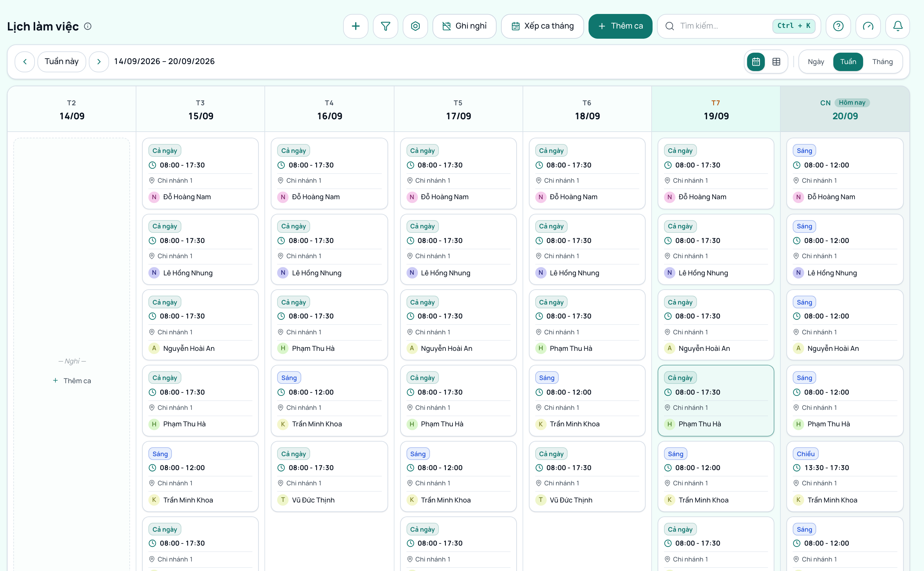Click Đỗ Hoàng Nam's avatar on 17/09

412,197
